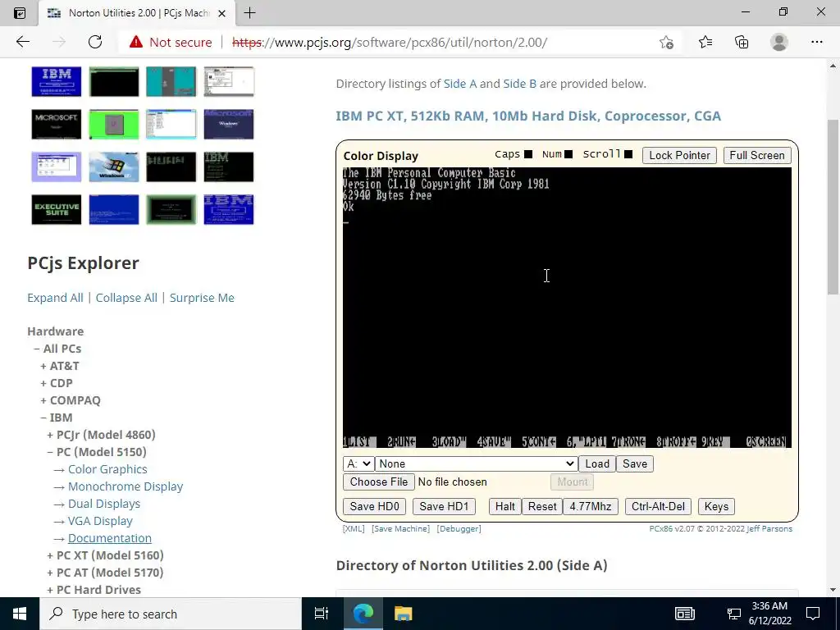Click Microsoft Edge taskbar icon
Image resolution: width=840 pixels, height=630 pixels.
(363, 614)
